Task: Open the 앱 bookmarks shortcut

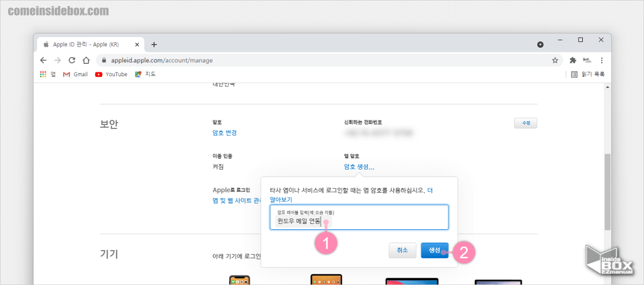Action: click(x=48, y=74)
